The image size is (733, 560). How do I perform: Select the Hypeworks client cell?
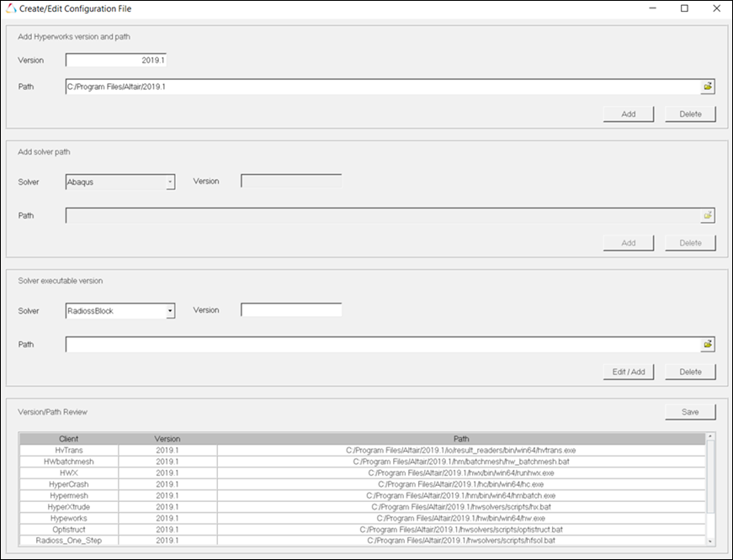pyautogui.click(x=69, y=518)
